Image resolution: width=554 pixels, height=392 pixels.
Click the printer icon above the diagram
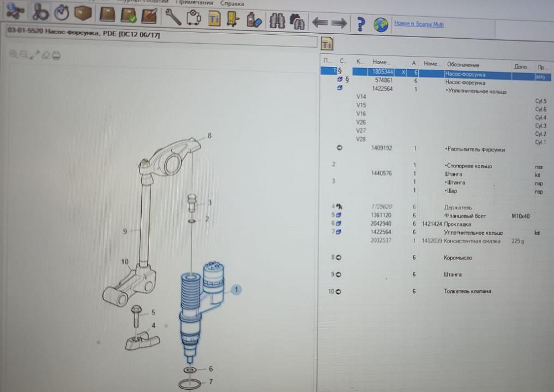56,55
